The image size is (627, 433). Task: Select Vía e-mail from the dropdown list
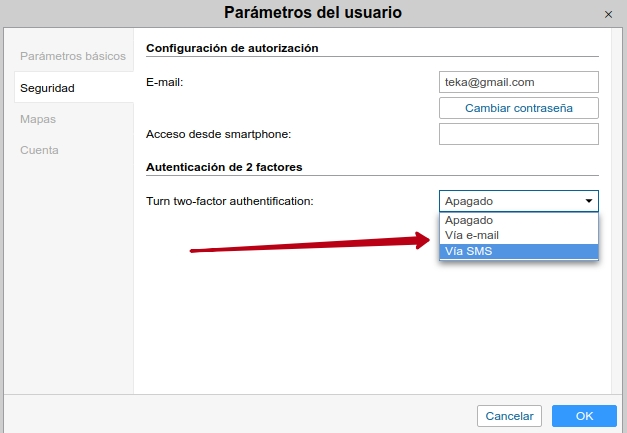(471, 235)
